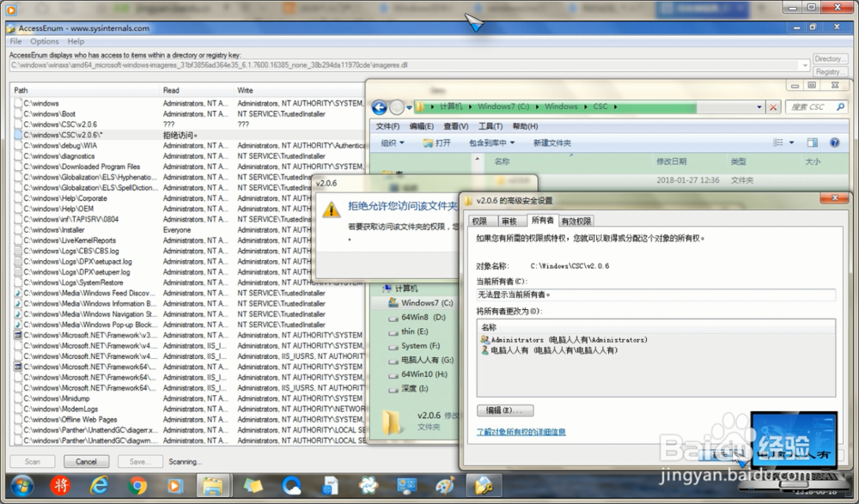
Task: Select C:\windows\Installer row in AccessEnum
Action: [188, 230]
